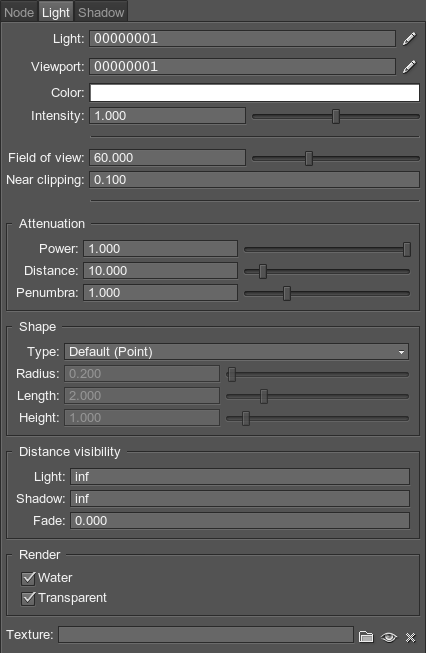Open the Shape Type dropdown
Screen dimensions: 426x653
tap(236, 352)
